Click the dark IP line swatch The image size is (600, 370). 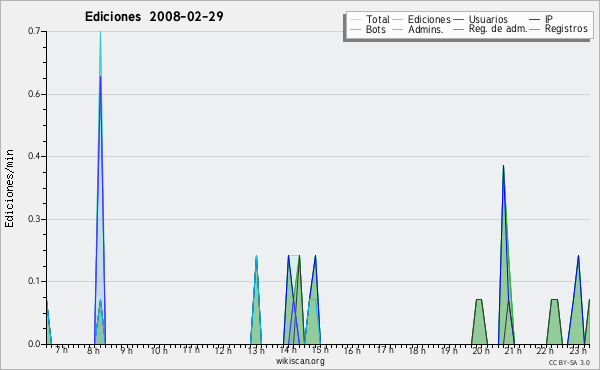[535, 20]
